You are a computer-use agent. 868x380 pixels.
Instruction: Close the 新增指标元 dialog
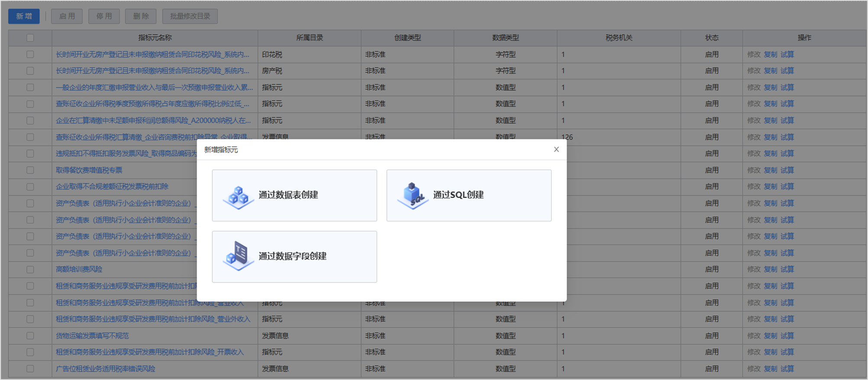(556, 149)
